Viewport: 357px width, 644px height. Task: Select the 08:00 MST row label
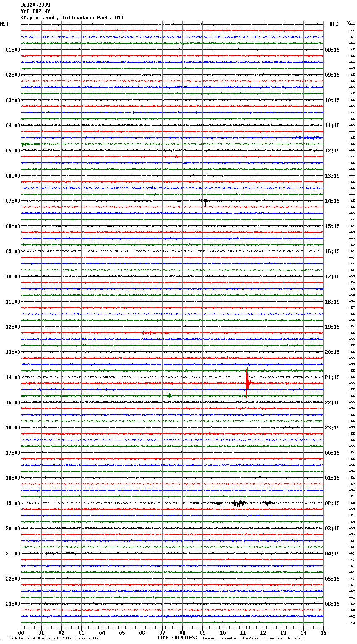13,226
